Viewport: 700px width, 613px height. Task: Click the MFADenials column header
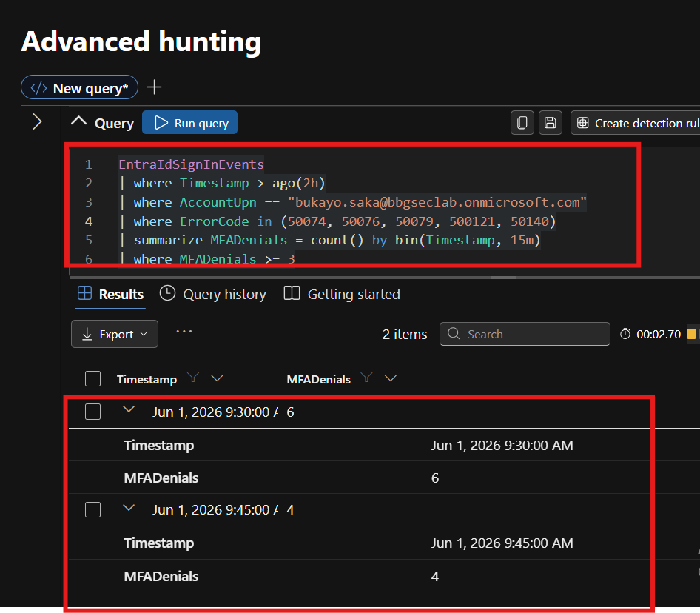318,379
